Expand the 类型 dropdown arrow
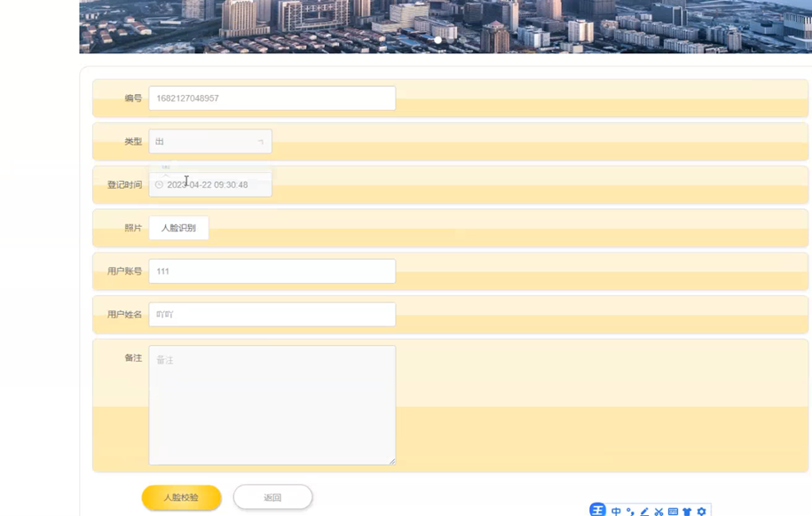 (x=261, y=141)
